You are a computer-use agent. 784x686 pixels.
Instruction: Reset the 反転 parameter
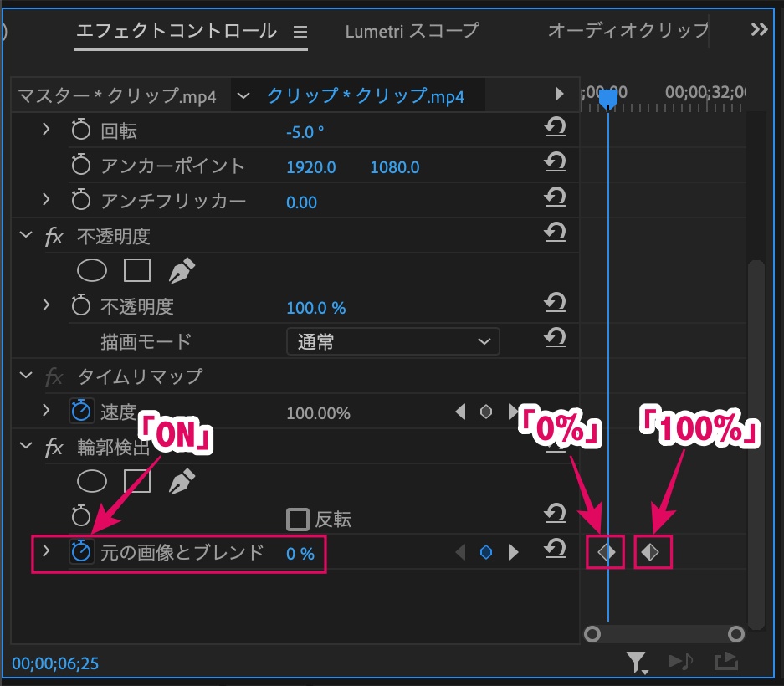(x=555, y=514)
